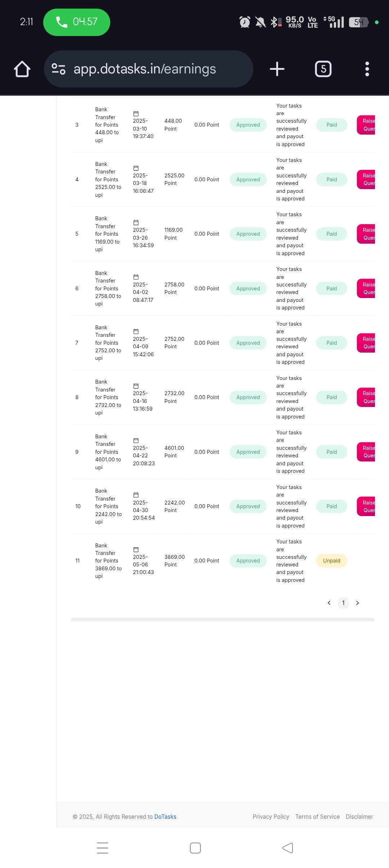Open the Privacy Policy page
This screenshot has height=868, width=389.
click(271, 817)
